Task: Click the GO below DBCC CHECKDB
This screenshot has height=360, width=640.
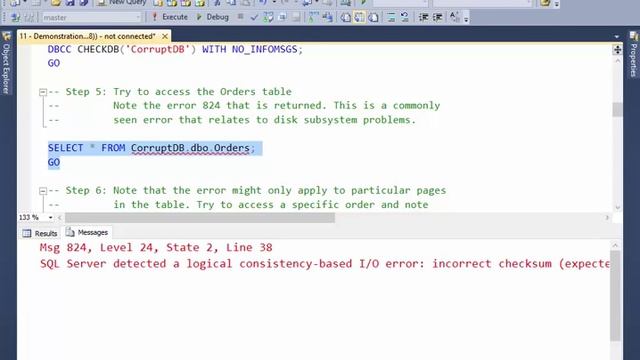Action: 54,63
